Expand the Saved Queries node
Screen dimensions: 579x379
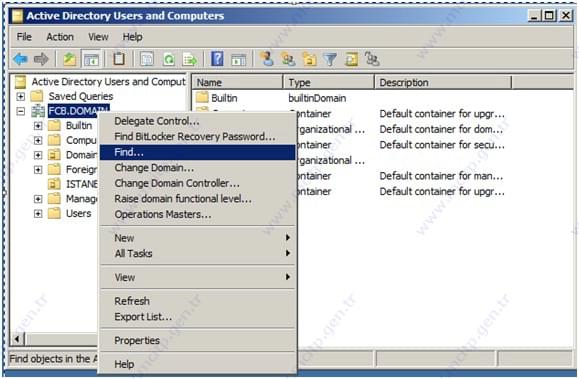pyautogui.click(x=21, y=96)
